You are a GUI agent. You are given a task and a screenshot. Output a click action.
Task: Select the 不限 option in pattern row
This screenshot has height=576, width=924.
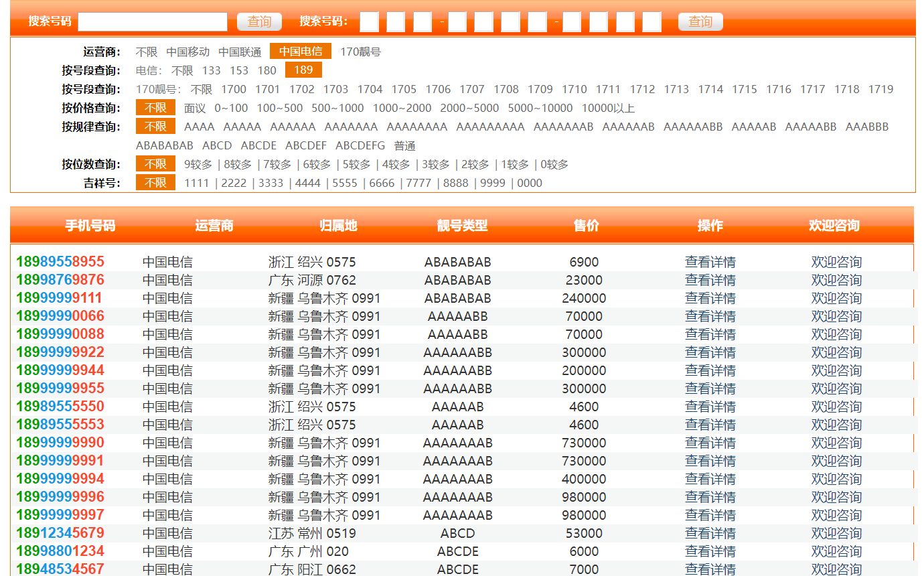click(x=155, y=127)
